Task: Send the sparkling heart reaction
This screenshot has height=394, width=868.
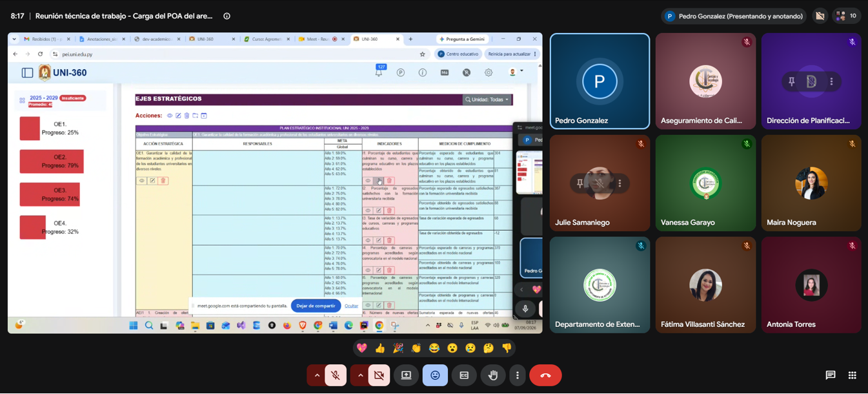Action: [x=362, y=348]
